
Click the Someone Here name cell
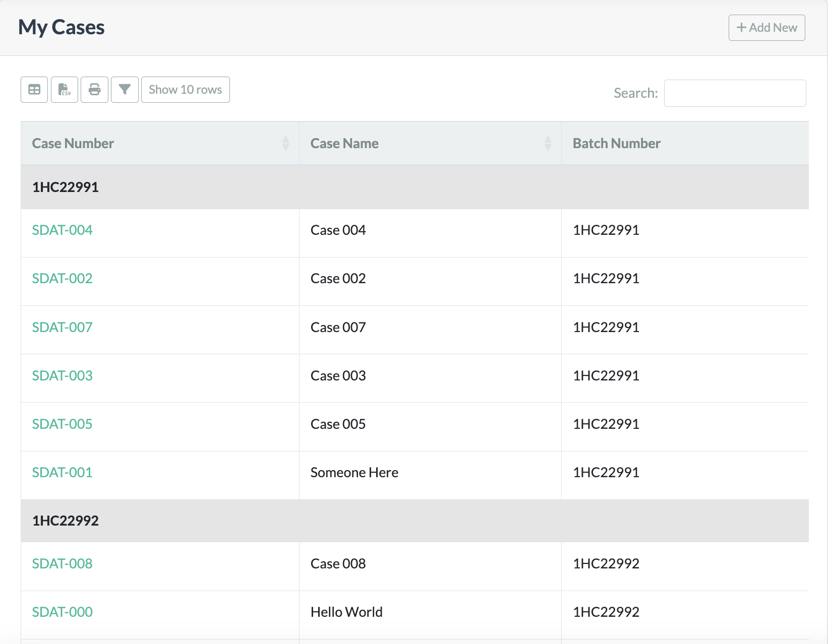(430, 475)
